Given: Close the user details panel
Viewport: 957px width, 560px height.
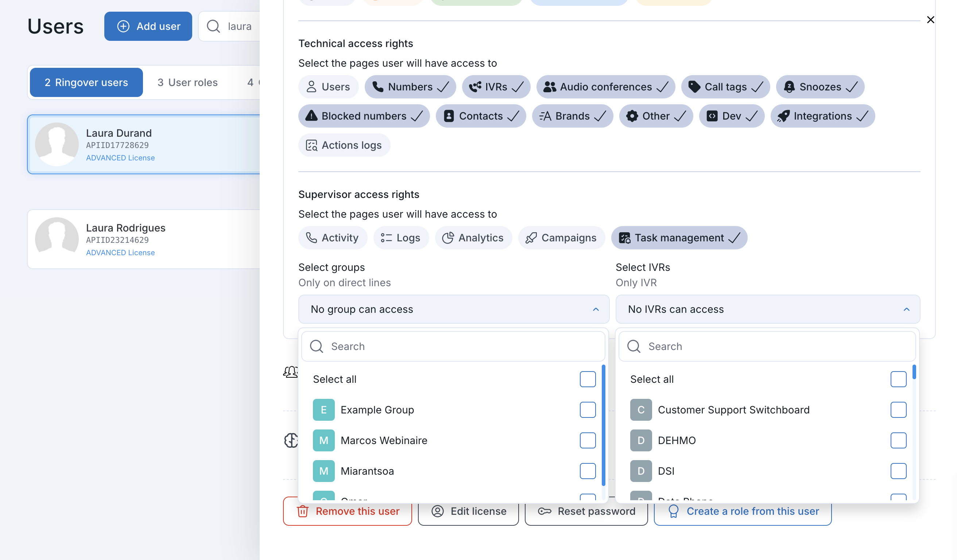Looking at the screenshot, I should point(930,20).
